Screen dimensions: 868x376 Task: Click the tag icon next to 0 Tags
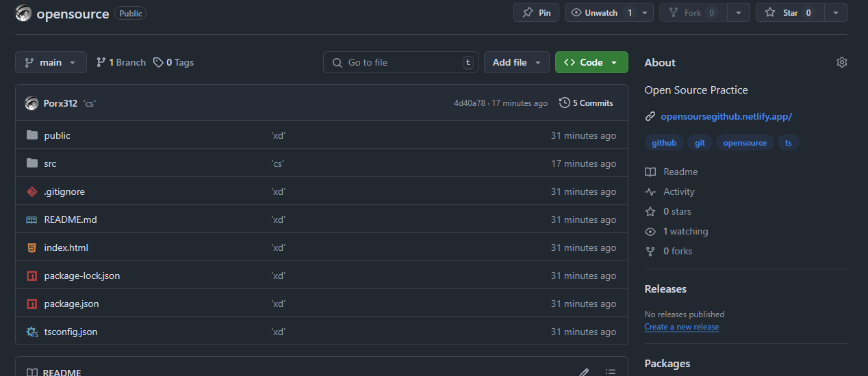(x=158, y=62)
